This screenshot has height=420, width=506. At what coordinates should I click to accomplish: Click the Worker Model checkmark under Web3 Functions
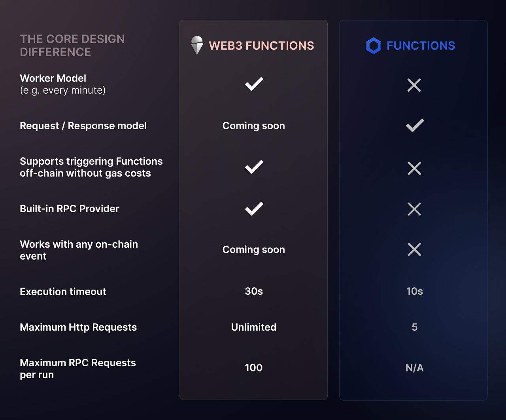point(254,84)
